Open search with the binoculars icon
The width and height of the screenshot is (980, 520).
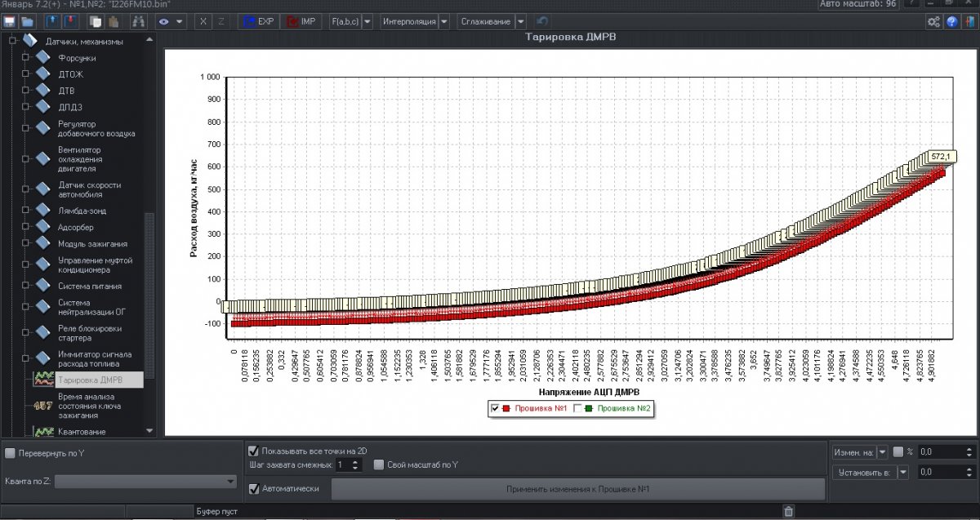(138, 21)
